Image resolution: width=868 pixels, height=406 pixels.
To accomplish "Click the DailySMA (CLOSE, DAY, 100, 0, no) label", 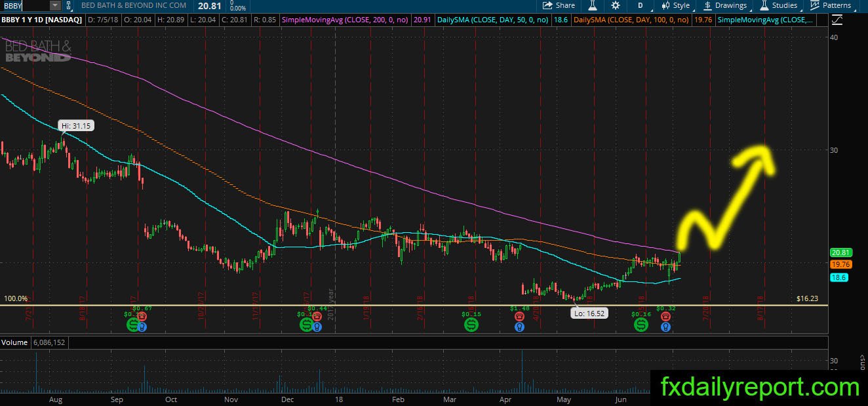I will click(631, 20).
